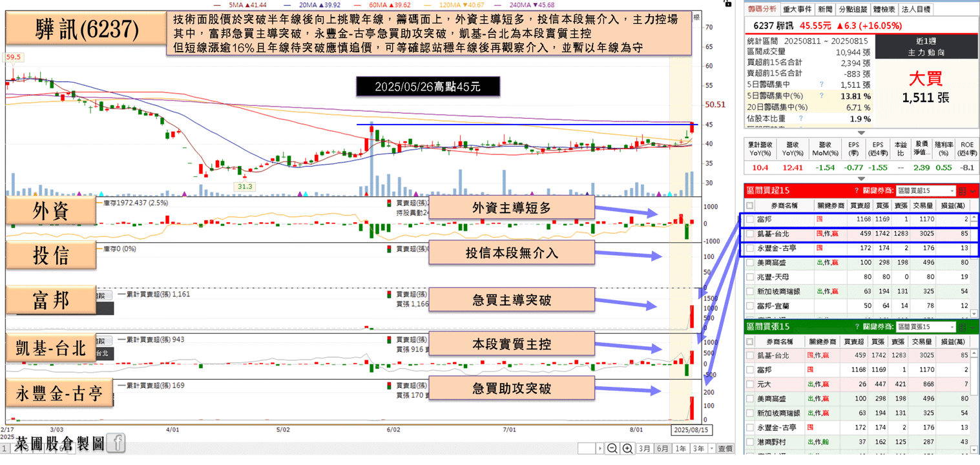Expand the chevron at right of 區間買張15 header
Viewport: 980px width, 465px height.
pyautogui.click(x=973, y=327)
